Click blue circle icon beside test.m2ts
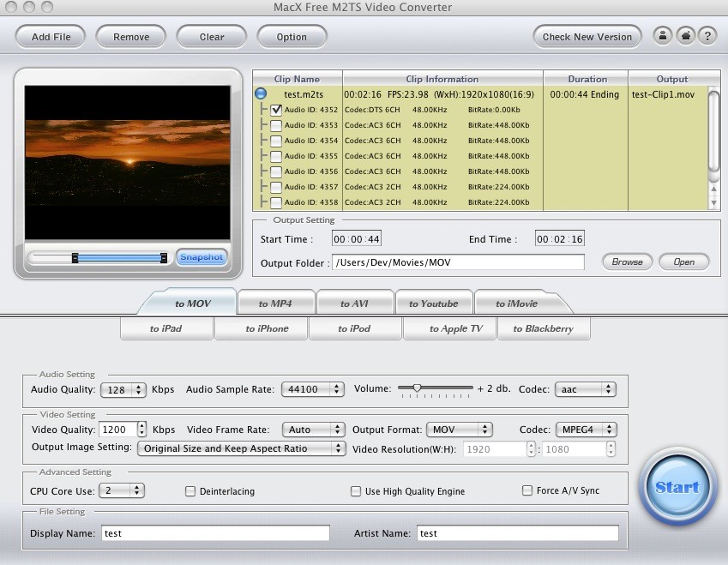Image resolution: width=728 pixels, height=565 pixels. (261, 93)
